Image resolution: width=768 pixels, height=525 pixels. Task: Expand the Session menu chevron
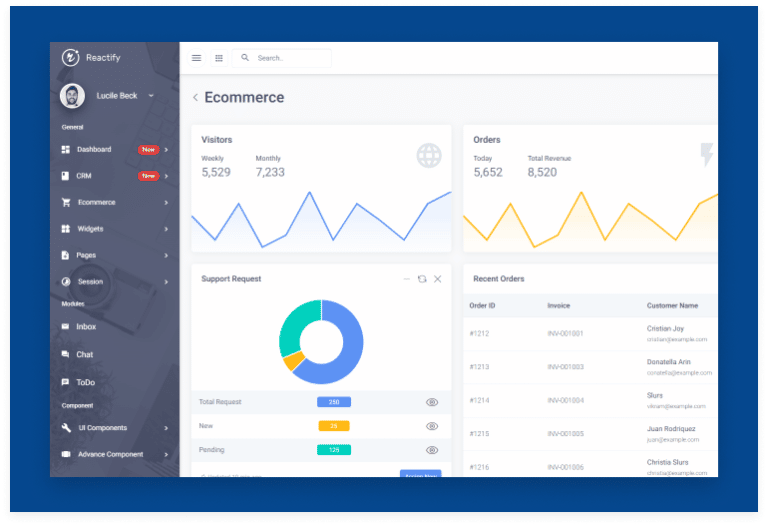(x=167, y=282)
